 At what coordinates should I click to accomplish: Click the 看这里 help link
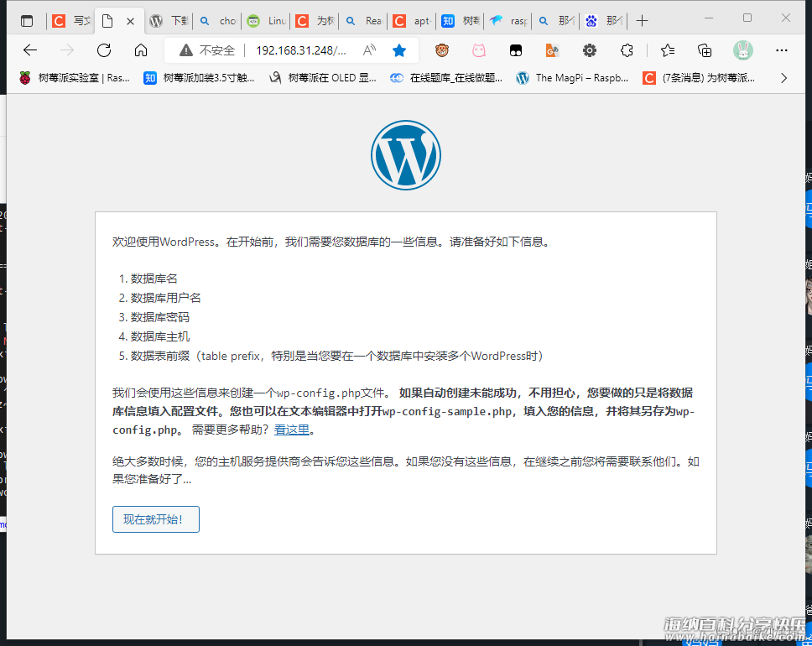[292, 430]
